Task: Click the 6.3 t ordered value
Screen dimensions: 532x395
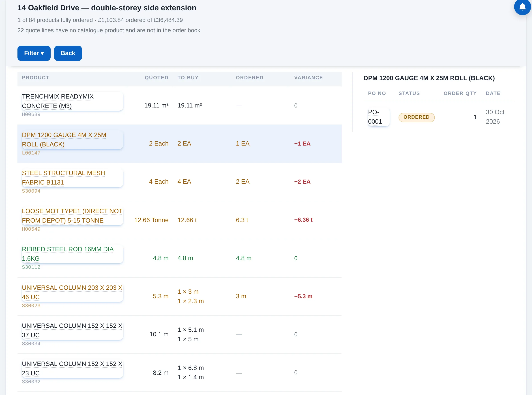Action: pos(242,220)
